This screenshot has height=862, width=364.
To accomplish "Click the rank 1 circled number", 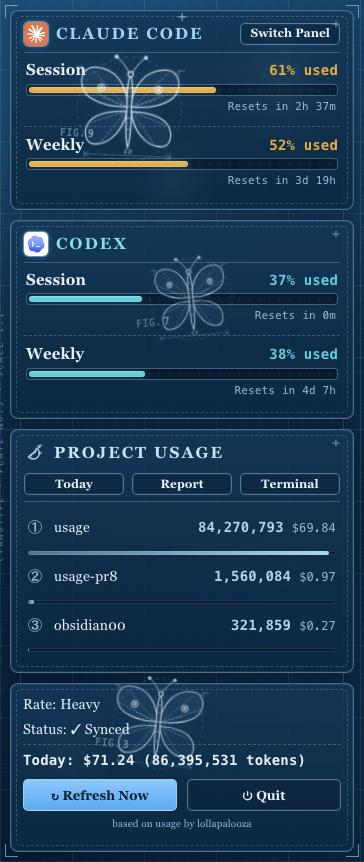I will [35, 528].
